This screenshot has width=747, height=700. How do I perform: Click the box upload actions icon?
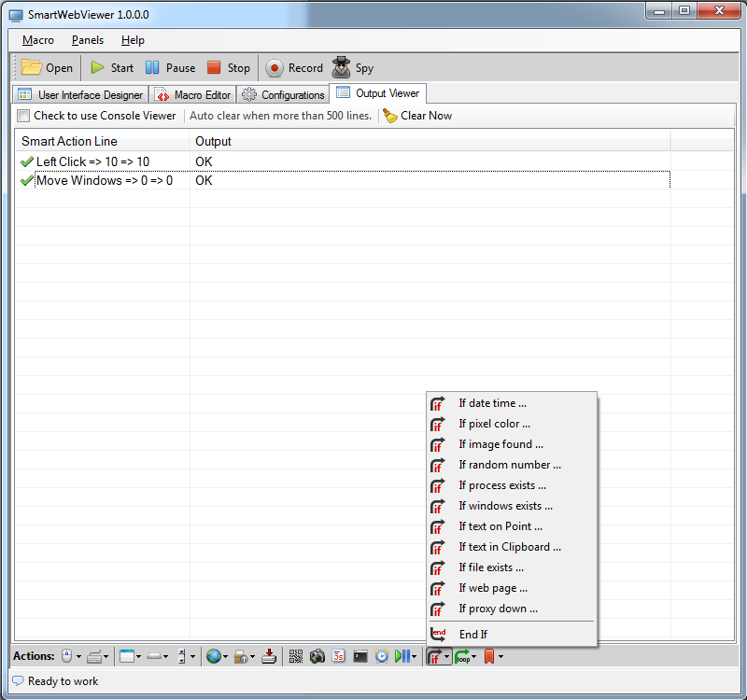pyautogui.click(x=241, y=657)
